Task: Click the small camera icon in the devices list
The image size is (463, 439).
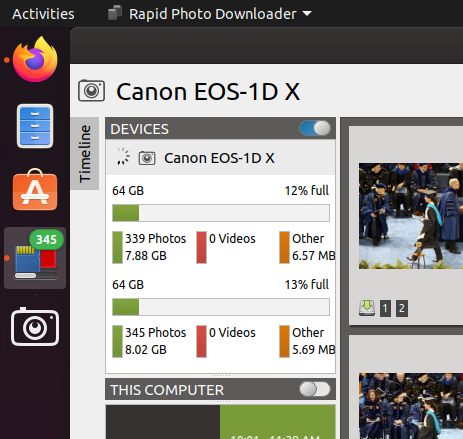Action: (147, 158)
